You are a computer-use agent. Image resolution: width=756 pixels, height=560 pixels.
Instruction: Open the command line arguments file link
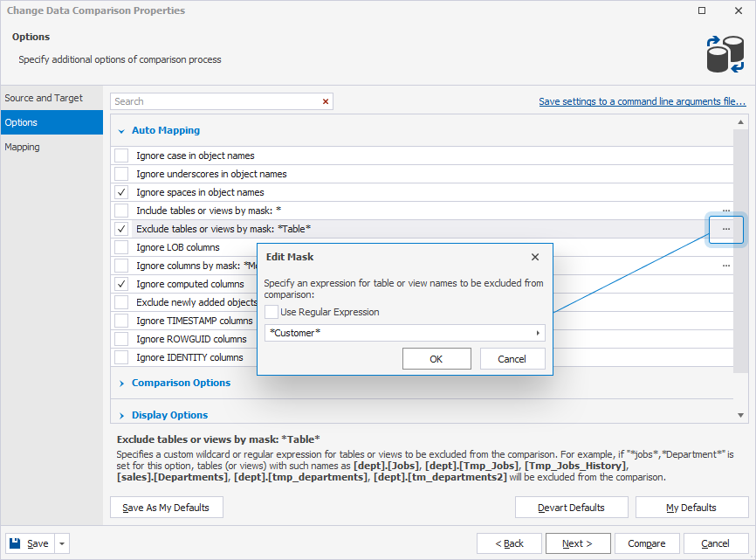642,101
